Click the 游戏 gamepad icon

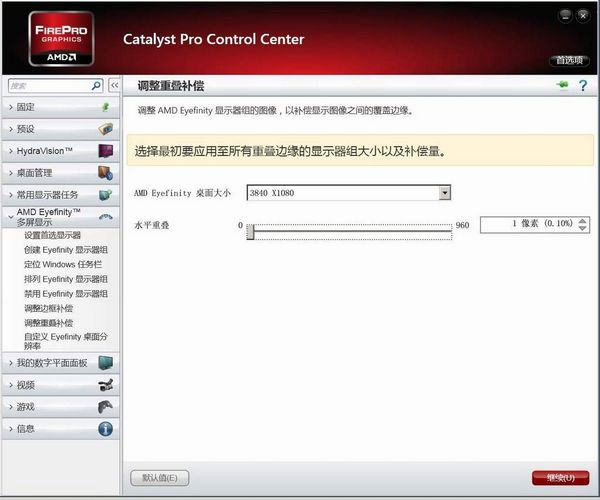(106, 407)
